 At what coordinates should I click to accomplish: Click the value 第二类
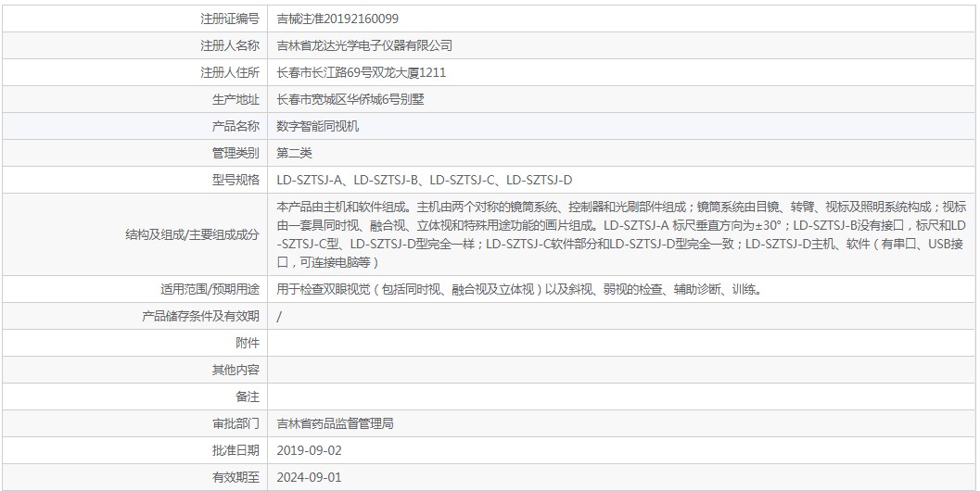pos(295,153)
